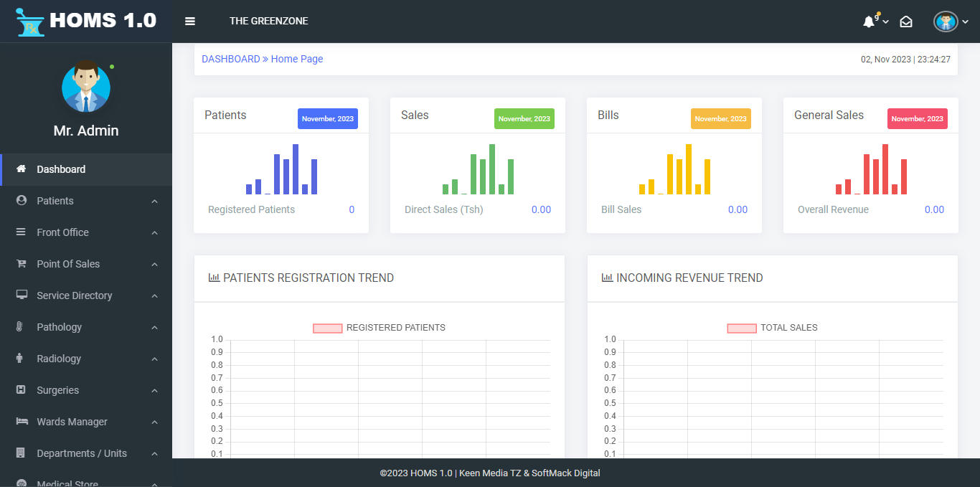Screen dimensions: 980x487
Task: Open the messages envelope icon
Action: click(x=906, y=22)
